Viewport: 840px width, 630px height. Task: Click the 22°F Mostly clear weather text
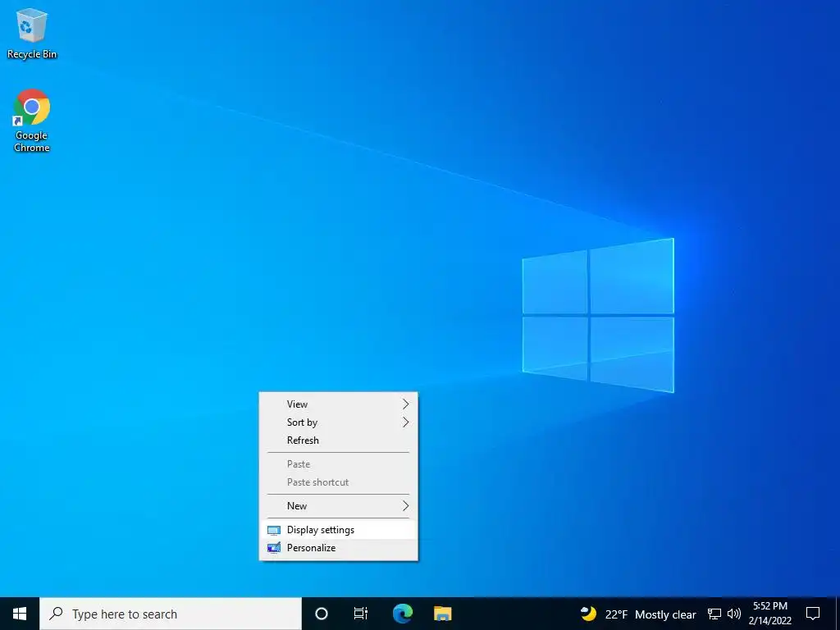651,614
